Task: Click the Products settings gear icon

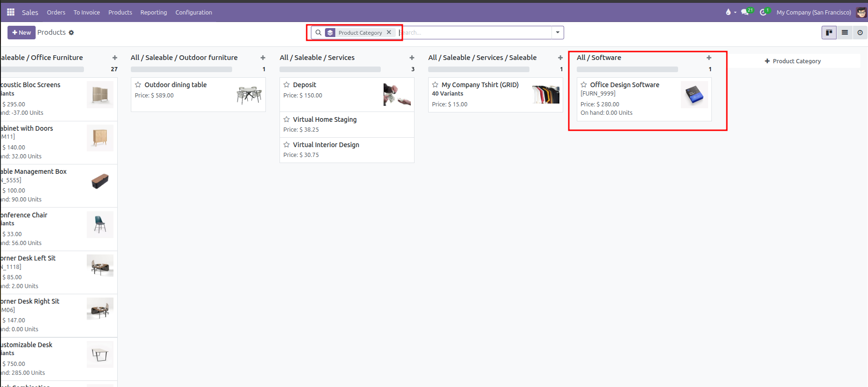Action: click(71, 33)
